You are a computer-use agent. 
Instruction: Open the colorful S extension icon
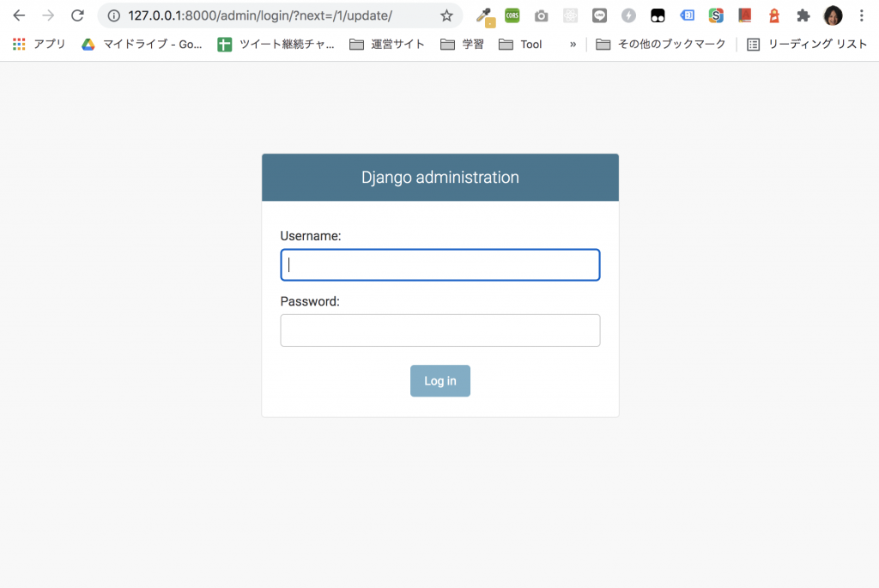click(x=716, y=15)
